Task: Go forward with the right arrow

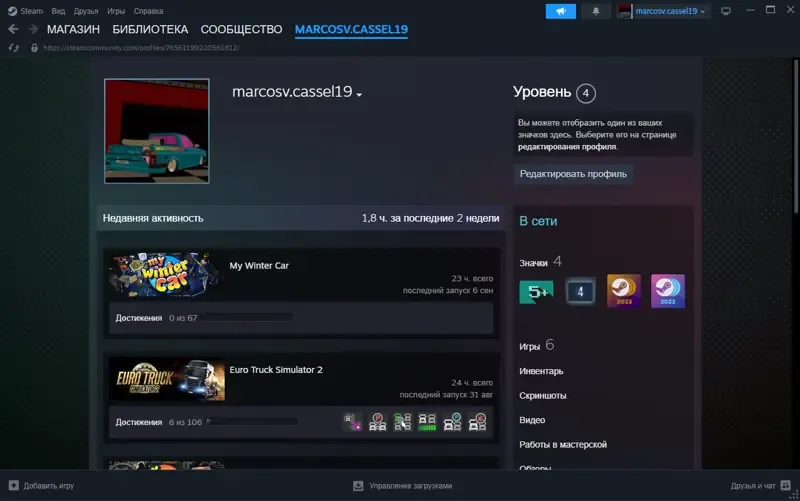Action: coord(33,29)
